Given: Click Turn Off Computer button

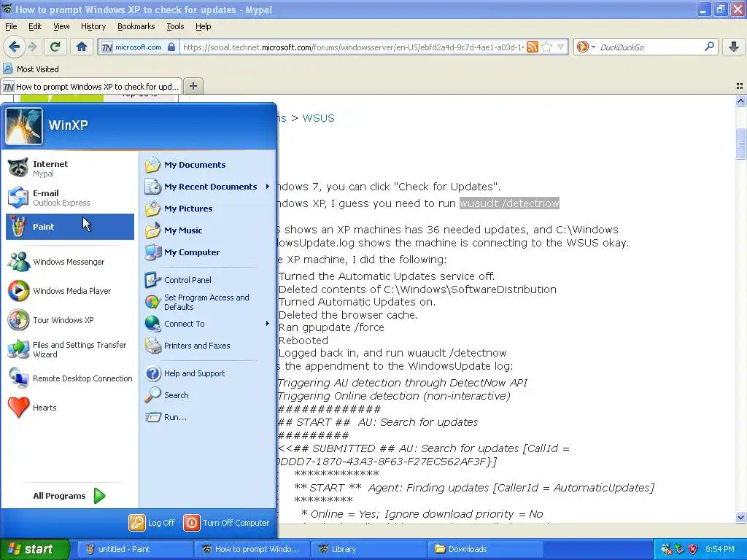Looking at the screenshot, I should [x=227, y=522].
